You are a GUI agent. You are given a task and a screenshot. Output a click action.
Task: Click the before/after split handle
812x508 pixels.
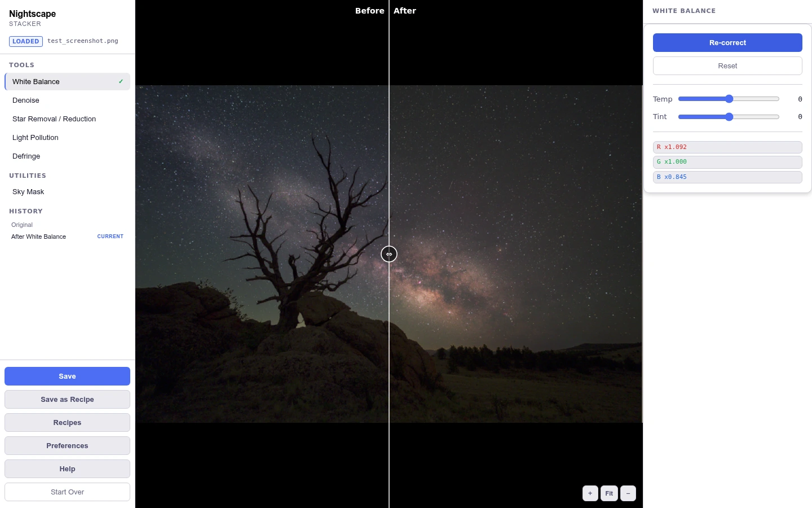(389, 254)
